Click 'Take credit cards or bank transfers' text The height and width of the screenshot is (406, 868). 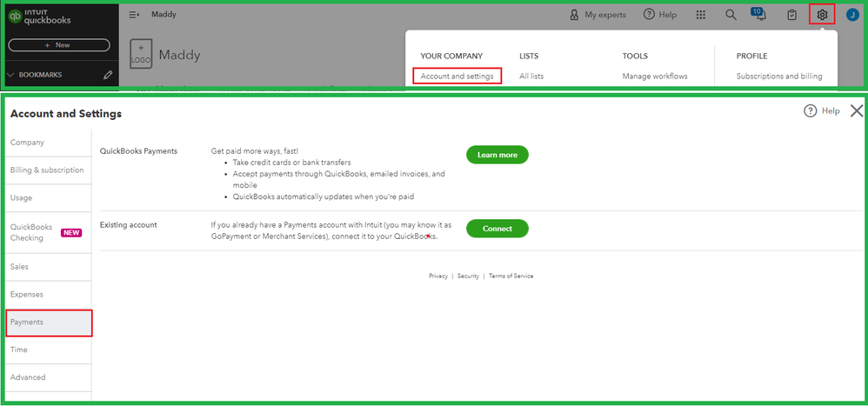pyautogui.click(x=291, y=163)
